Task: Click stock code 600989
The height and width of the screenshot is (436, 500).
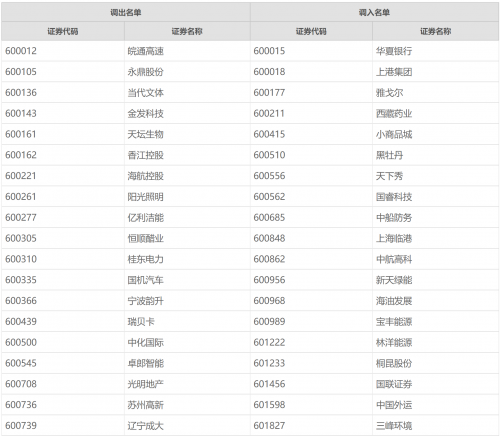Action: 269,321
